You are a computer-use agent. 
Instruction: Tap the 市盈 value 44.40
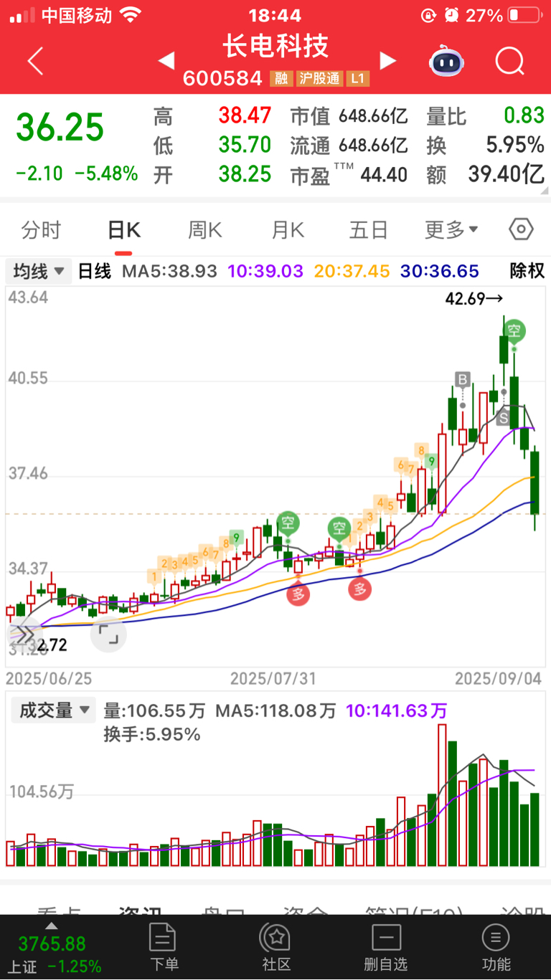384,174
